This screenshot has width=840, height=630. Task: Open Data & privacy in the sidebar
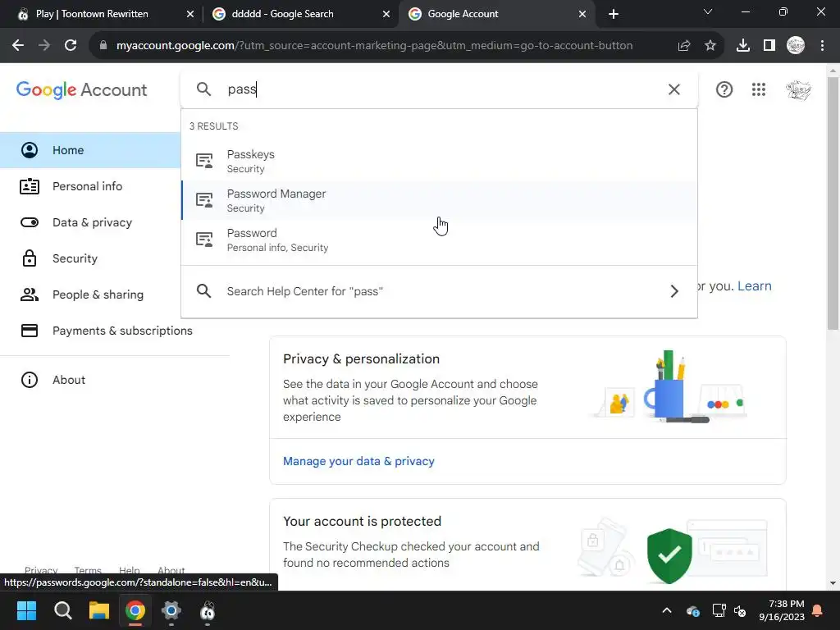90,222
